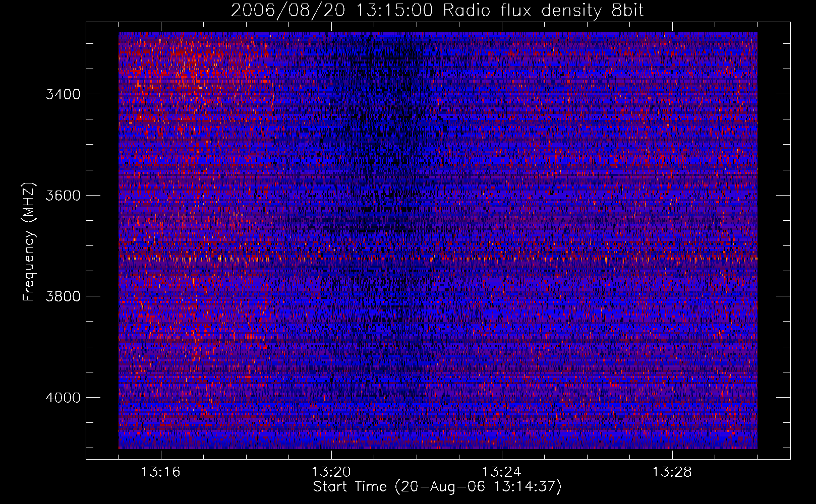Click the plot title '2006/08/20 13:15:00 Radio flux density 8bit'

click(438, 10)
